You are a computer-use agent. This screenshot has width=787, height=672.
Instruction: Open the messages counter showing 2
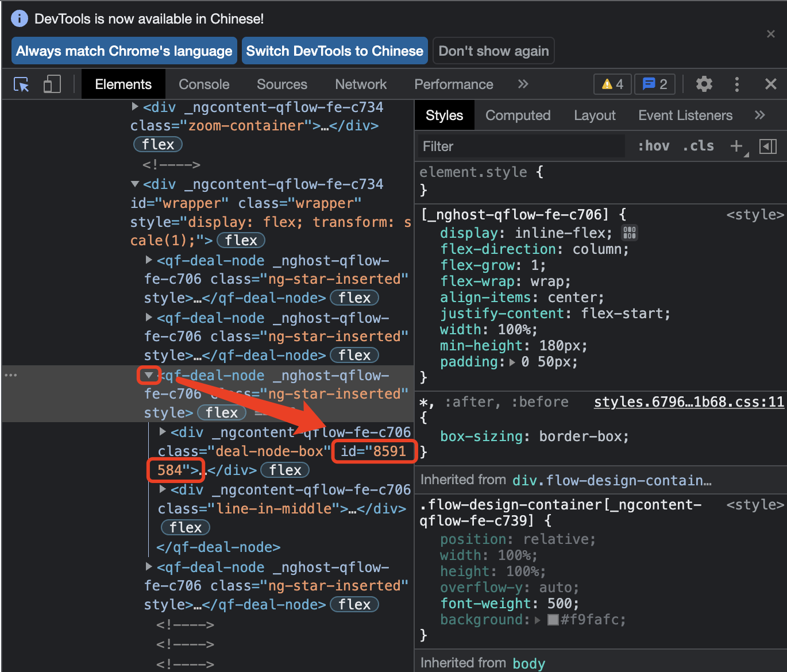[654, 84]
